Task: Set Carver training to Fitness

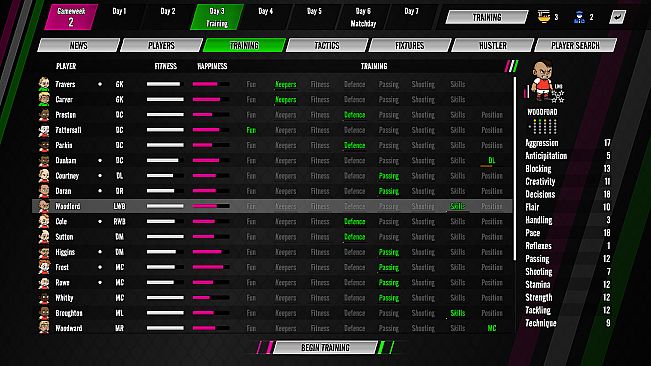Action: pos(320,100)
